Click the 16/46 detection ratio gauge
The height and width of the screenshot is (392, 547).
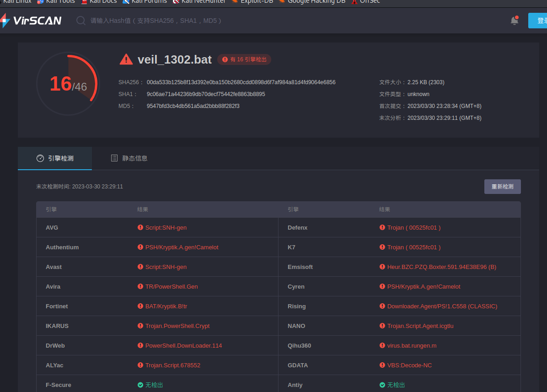pos(69,84)
